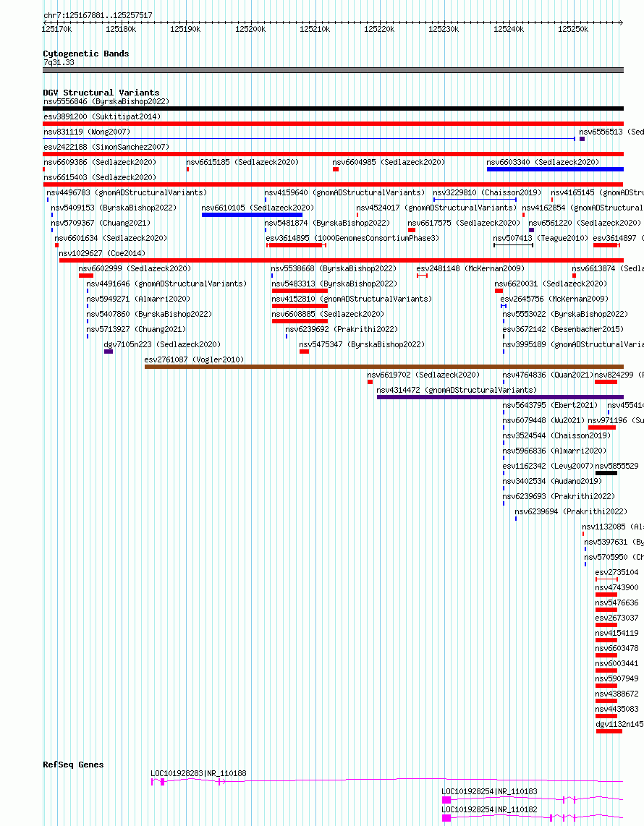Click the nsv4159640 gnomAD variant label
Viewport: 644px width, 826px height.
coord(344,193)
